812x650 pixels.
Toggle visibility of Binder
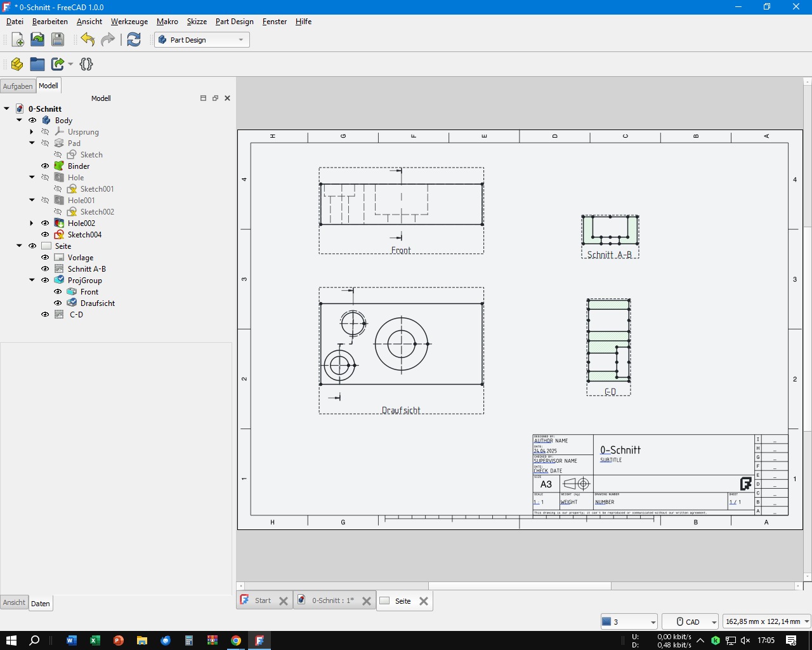coord(45,166)
